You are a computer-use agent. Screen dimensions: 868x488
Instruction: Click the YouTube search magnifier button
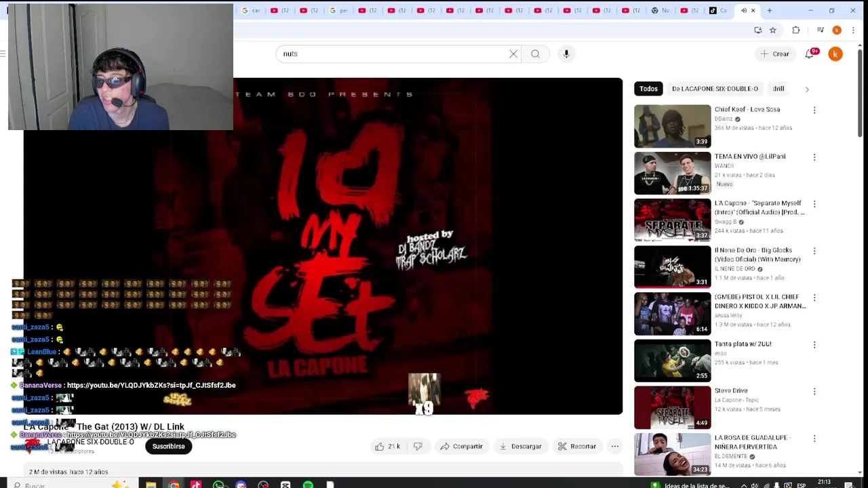coord(535,54)
